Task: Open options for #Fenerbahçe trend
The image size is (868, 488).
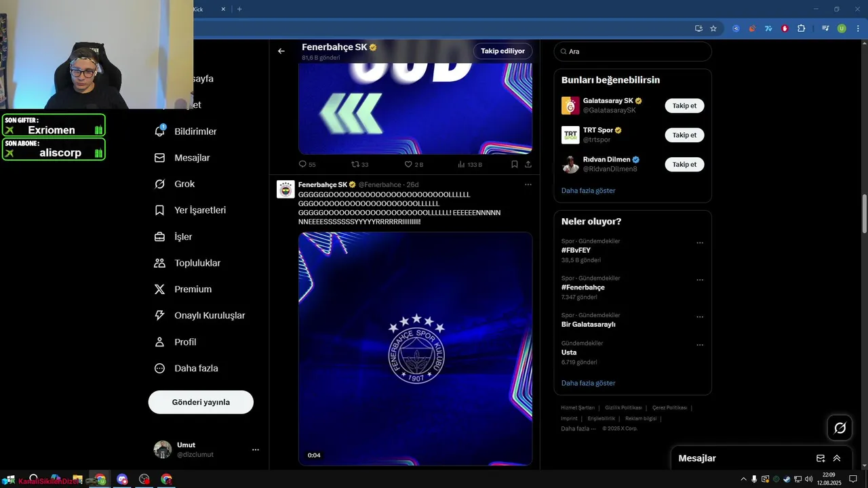Action: (700, 280)
